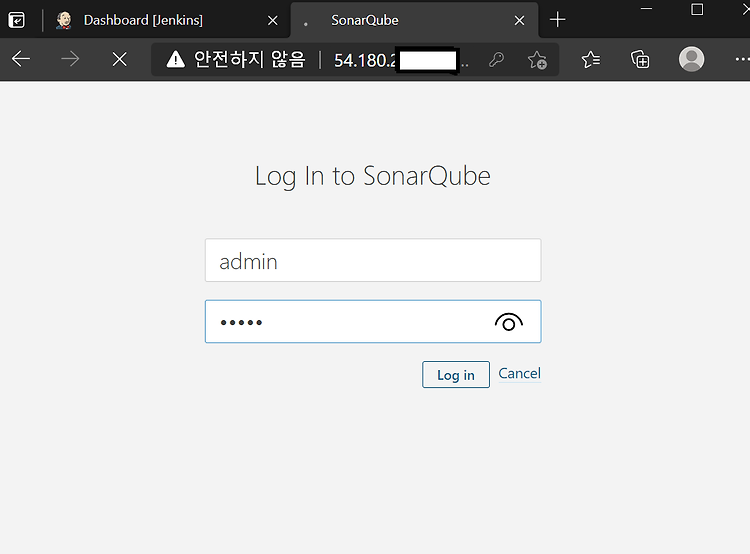Focus the admin username field

[373, 260]
